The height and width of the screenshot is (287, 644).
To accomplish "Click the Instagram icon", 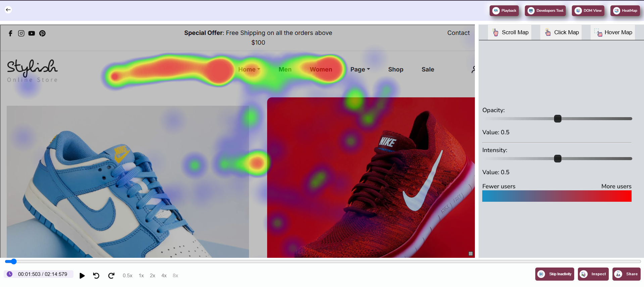I will click(21, 33).
